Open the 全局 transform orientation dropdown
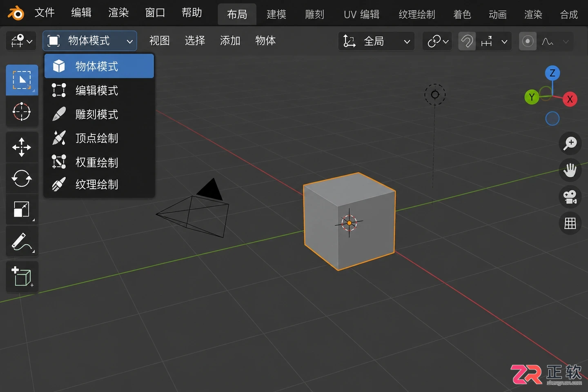The image size is (588, 392). point(376,41)
